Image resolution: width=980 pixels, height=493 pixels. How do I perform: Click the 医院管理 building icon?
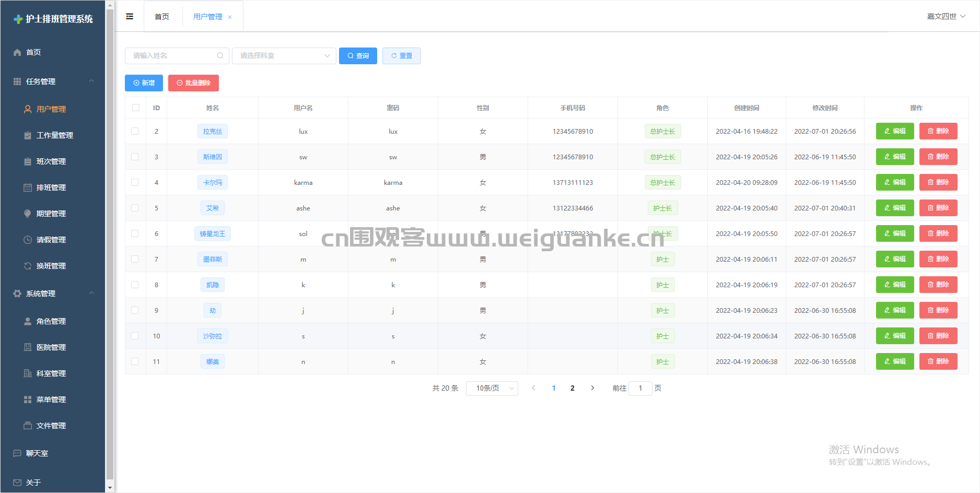28,347
